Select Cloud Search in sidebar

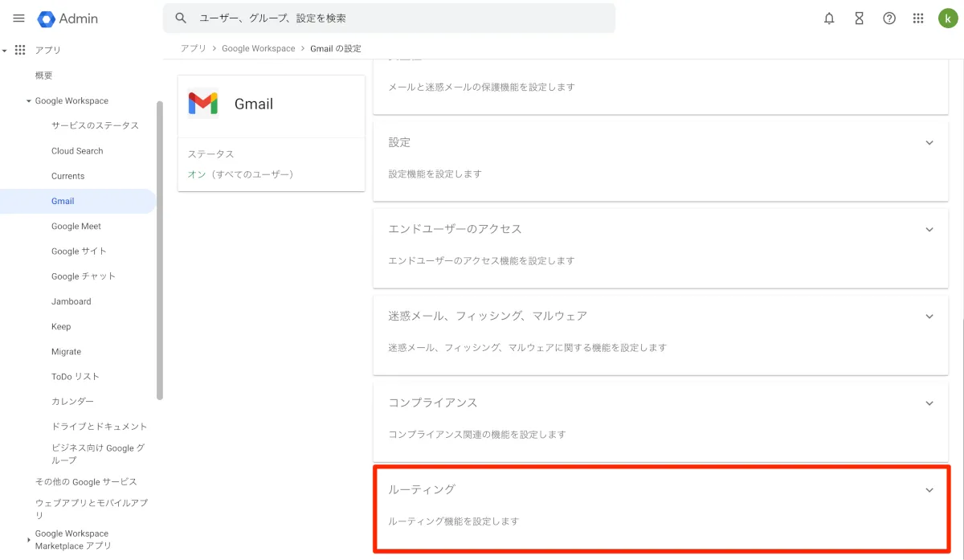[x=77, y=151]
